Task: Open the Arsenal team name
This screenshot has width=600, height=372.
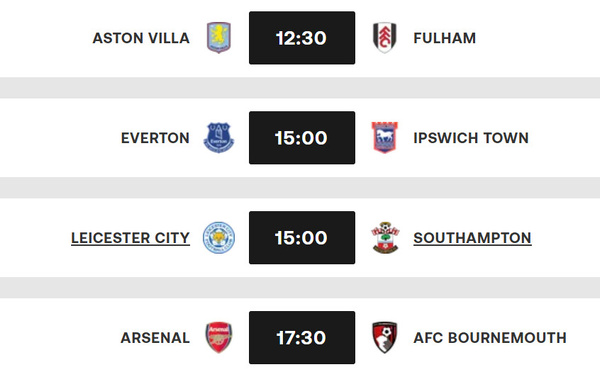Action: pos(155,338)
